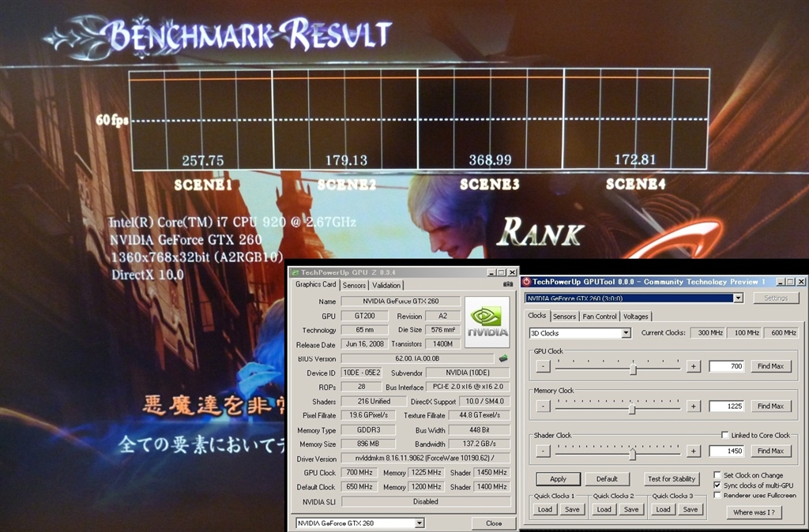Open GPUTool Sensors tab
809x532 pixels.
click(564, 317)
